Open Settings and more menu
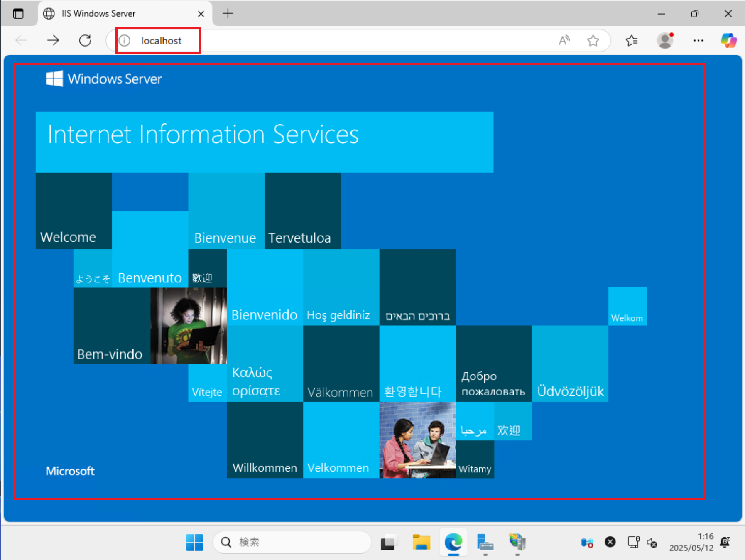This screenshot has width=745, height=560. tap(698, 40)
